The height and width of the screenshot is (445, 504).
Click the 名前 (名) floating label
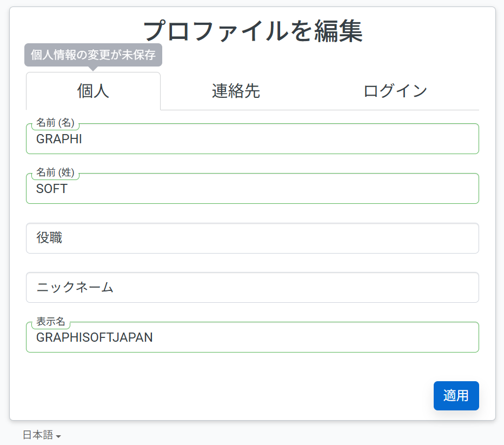[55, 122]
